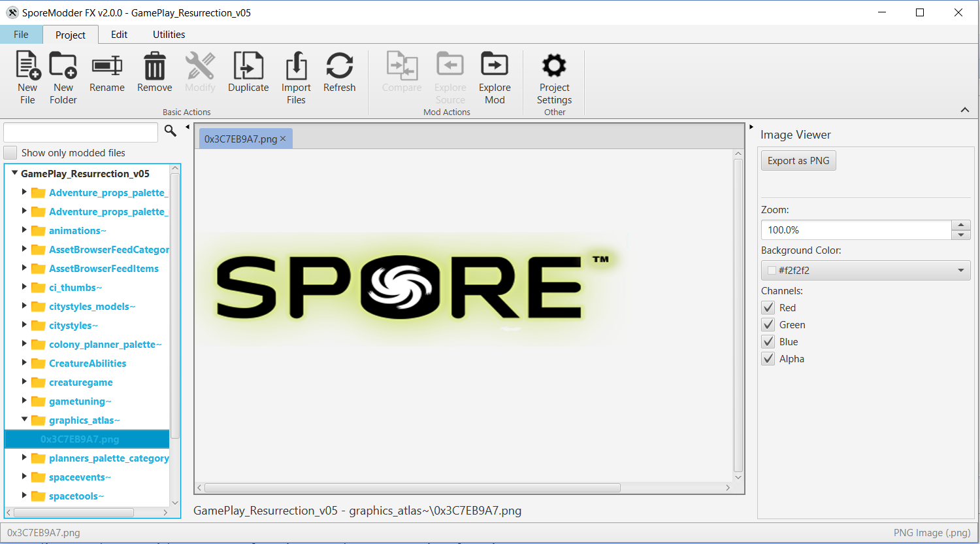
Task: Uncheck the Alpha channel
Action: [768, 358]
